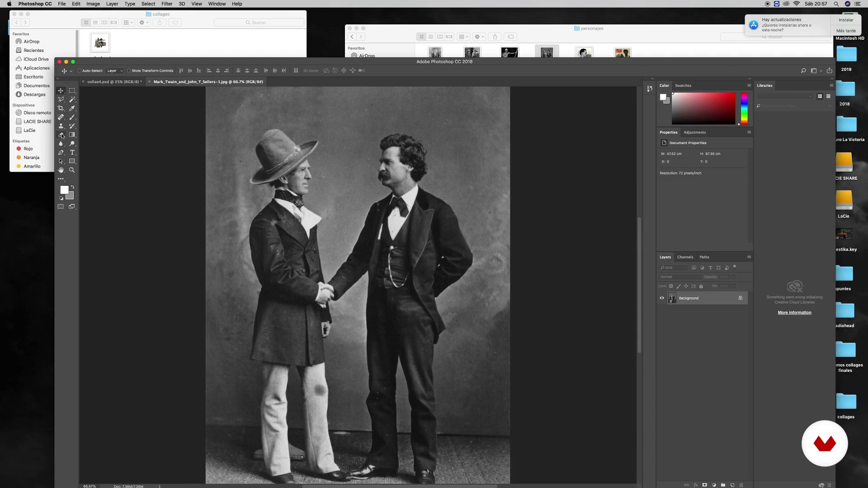Screen dimensions: 868x488
Task: Open the Filter menu
Action: 167,4
